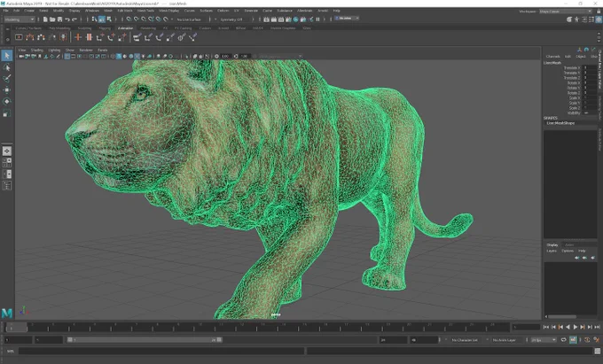Image resolution: width=603 pixels, height=364 pixels.
Task: Click the animation preferences running-man icon
Action: (x=597, y=340)
